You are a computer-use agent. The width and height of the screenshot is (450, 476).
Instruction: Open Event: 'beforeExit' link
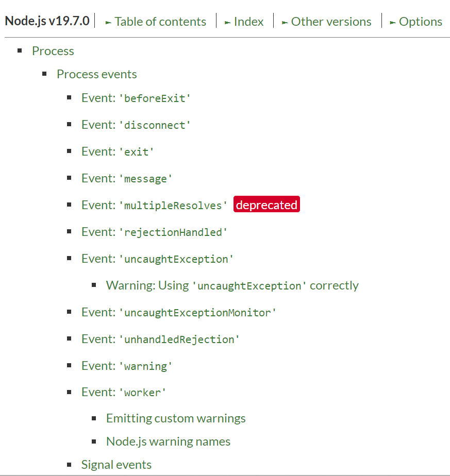[136, 98]
